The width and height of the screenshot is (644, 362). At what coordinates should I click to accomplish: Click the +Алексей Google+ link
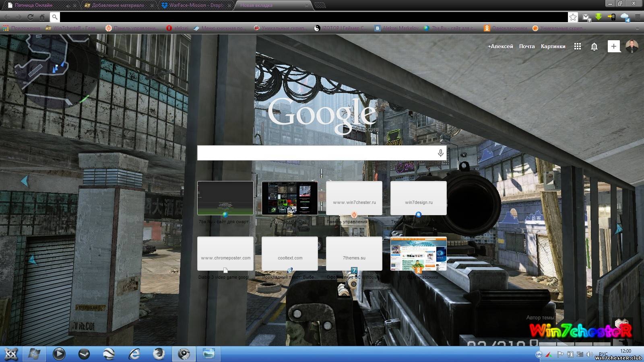tap(500, 46)
